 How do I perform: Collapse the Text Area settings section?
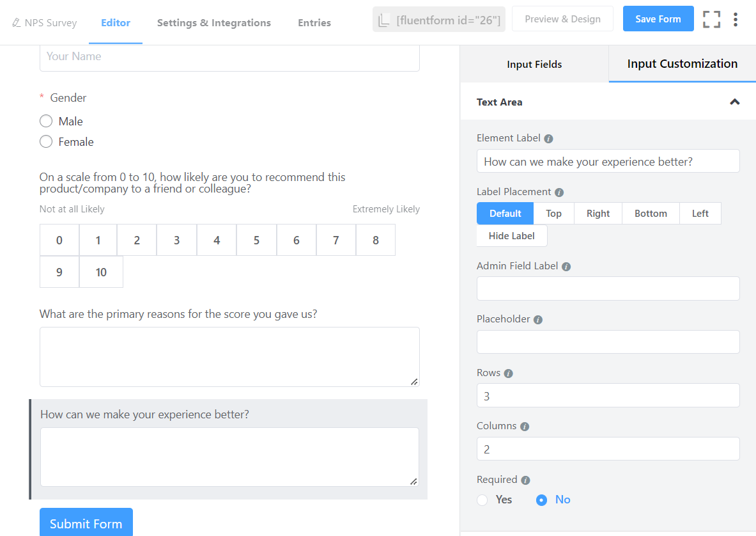[x=734, y=102]
